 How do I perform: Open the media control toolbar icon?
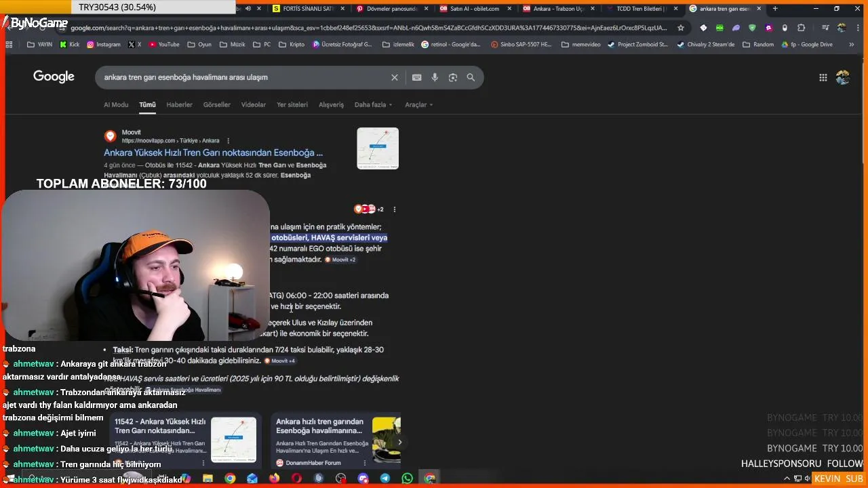825,28
